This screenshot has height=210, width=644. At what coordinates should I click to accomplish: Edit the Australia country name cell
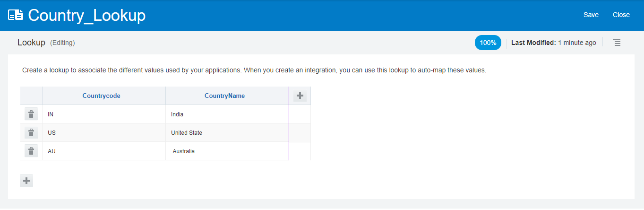pos(227,151)
